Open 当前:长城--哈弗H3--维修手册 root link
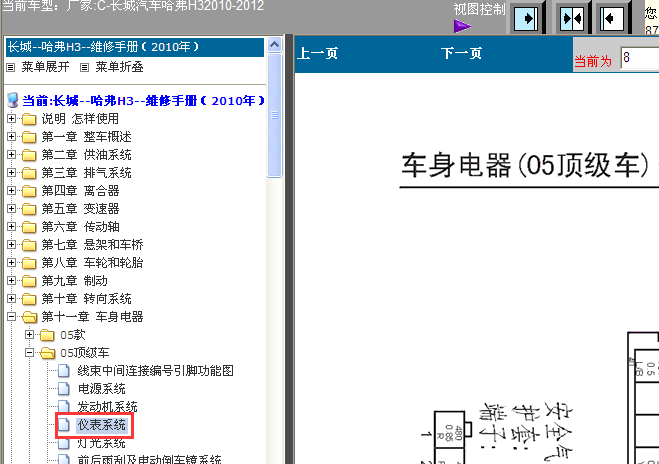This screenshot has height=464, width=659. click(x=143, y=101)
